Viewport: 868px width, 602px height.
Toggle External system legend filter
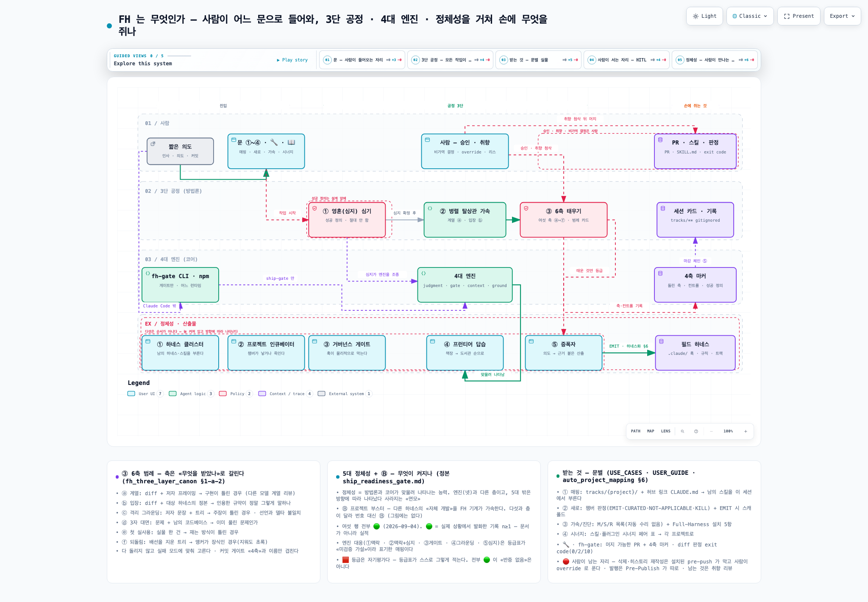click(345, 393)
